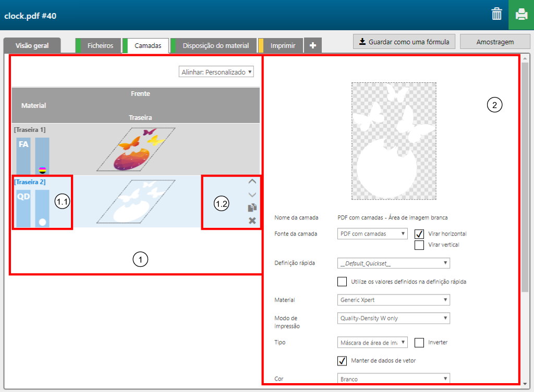The width and height of the screenshot is (534, 392).
Task: Open the Disposição do material tab
Action: [x=215, y=45]
